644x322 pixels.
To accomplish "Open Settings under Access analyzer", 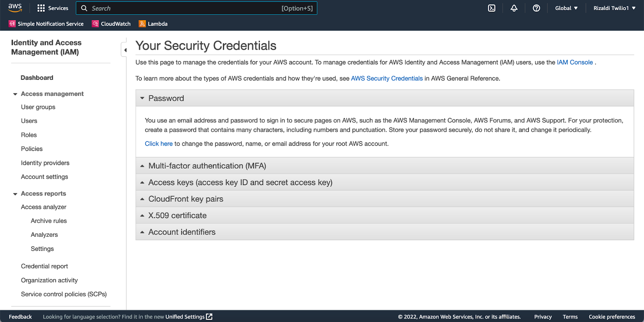I will (x=42, y=249).
